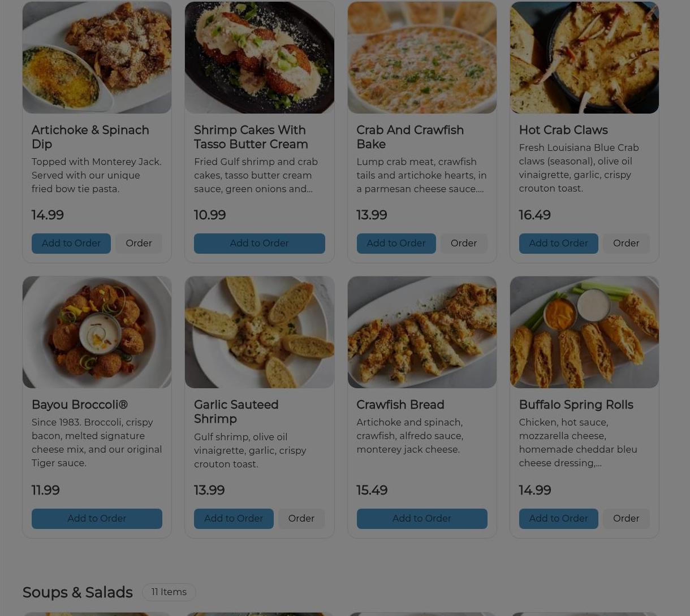Screen dimensions: 690x616
Task: Click the Garlic Sauteed Shrimp title
Action: [236, 412]
